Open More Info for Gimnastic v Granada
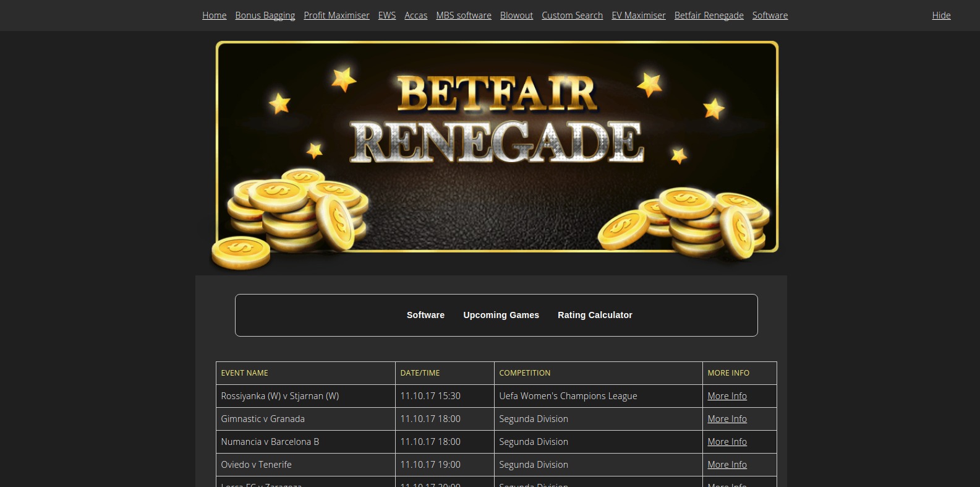 (x=727, y=419)
